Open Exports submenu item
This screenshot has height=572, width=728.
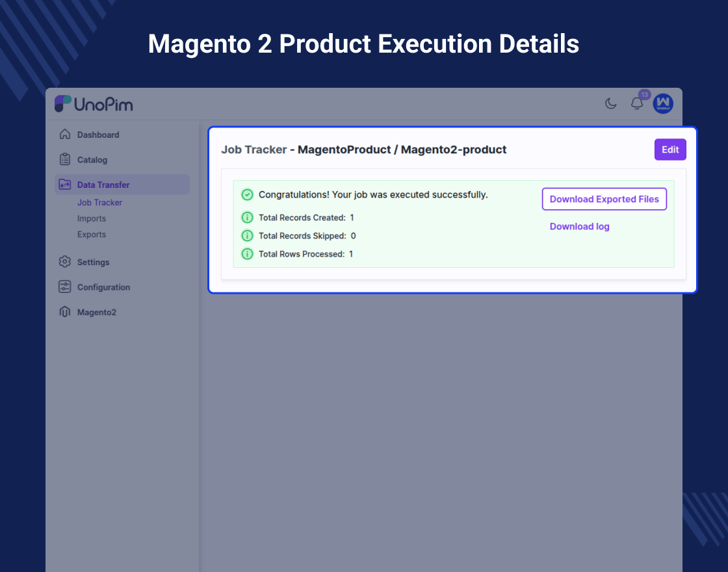92,235
